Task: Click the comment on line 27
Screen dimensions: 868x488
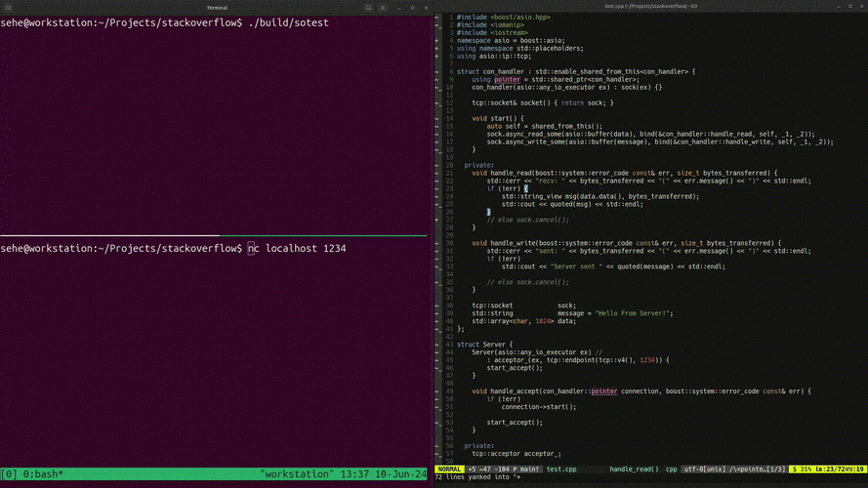Action: [x=527, y=220]
